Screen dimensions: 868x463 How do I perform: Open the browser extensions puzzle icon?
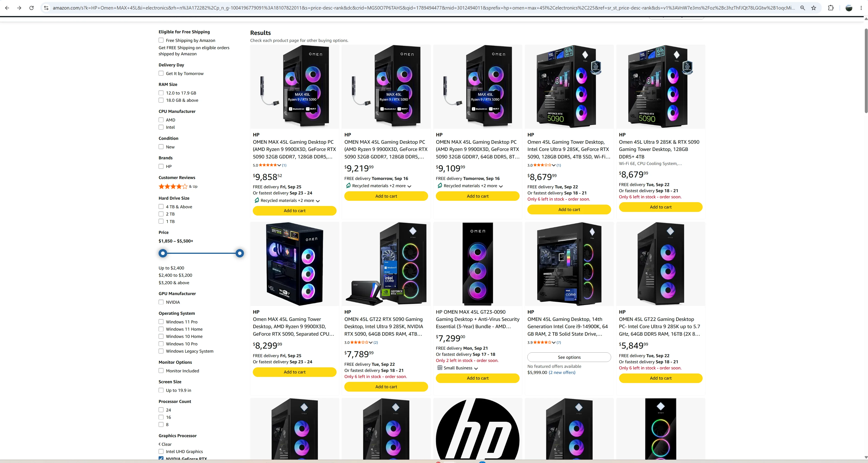(831, 8)
